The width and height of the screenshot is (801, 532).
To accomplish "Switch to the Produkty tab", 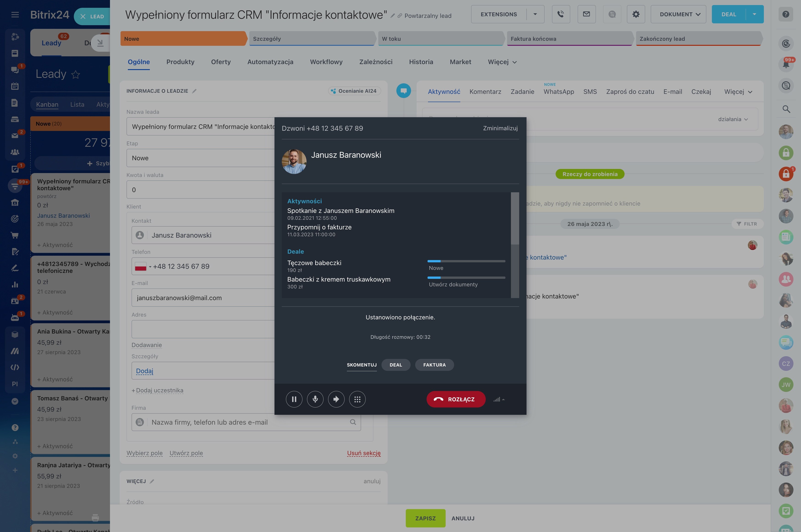I will point(180,62).
